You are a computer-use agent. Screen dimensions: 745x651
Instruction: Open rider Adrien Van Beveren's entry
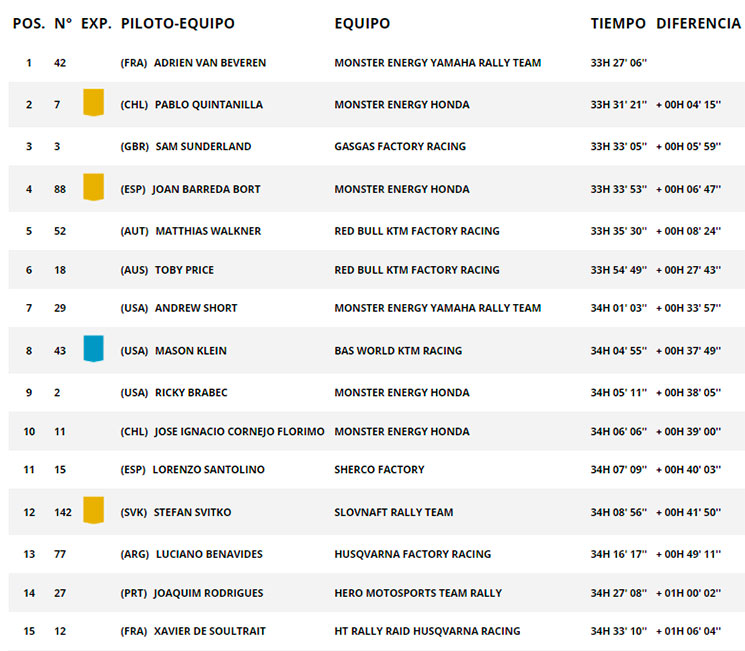point(210,63)
